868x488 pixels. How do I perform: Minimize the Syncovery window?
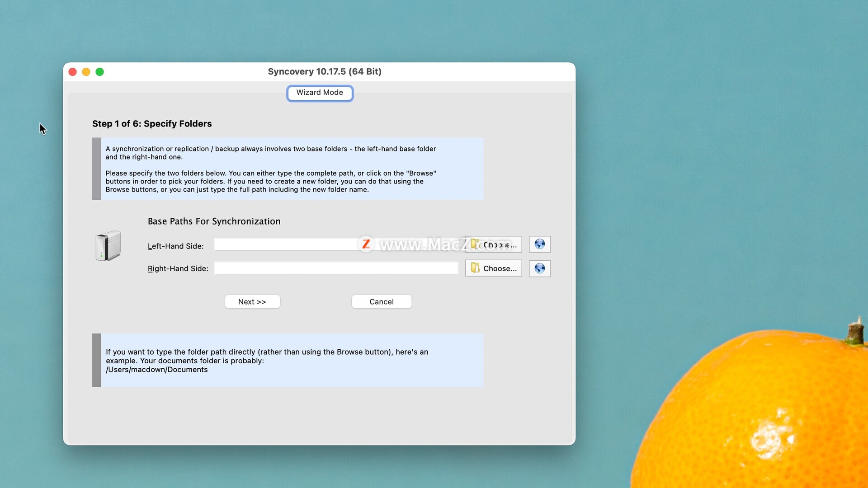(86, 72)
